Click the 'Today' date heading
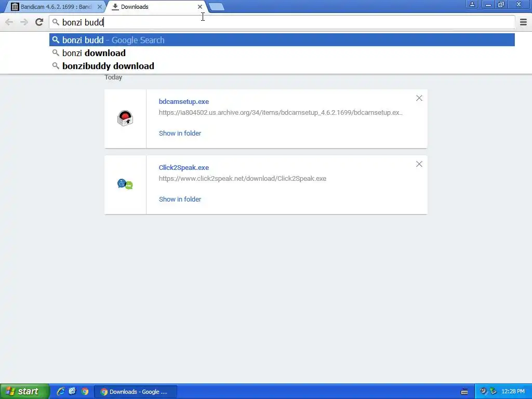The height and width of the screenshot is (399, 532). click(x=113, y=77)
